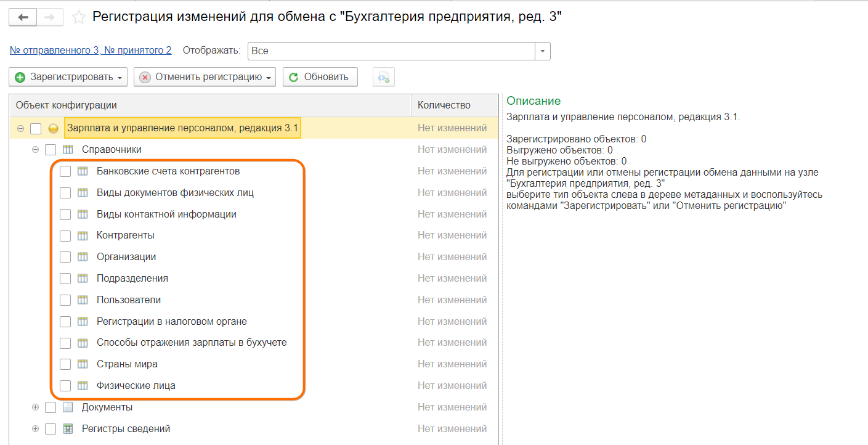Sort by the Объект конфигурации column header

pos(211,105)
